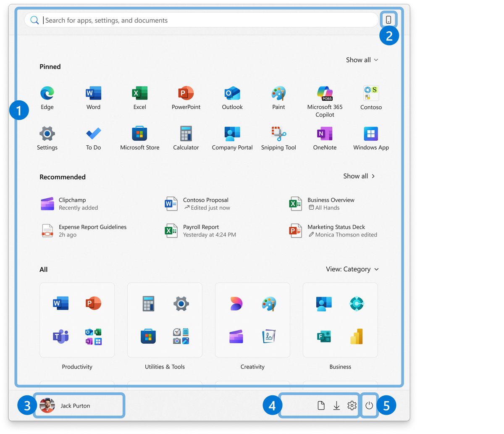This screenshot has height=434, width=504.
Task: Start PowerPoint from Pinned apps
Action: tap(186, 97)
